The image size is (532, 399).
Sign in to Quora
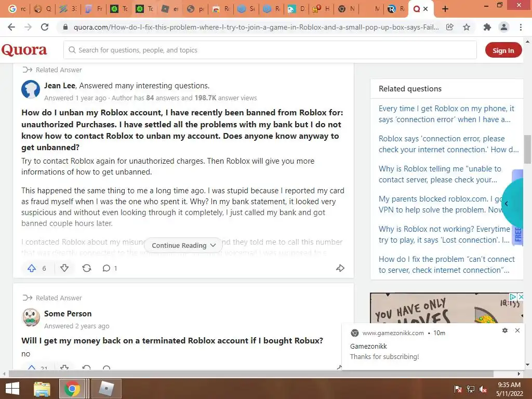coord(503,50)
